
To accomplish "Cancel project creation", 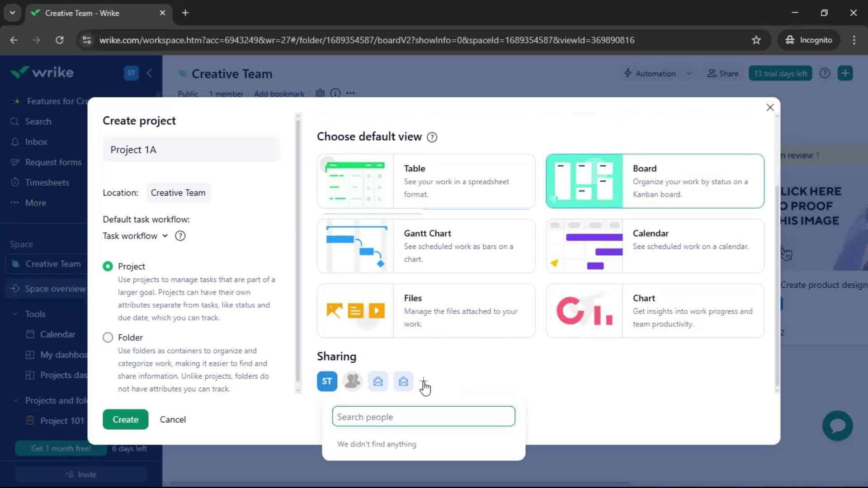I will (x=173, y=419).
